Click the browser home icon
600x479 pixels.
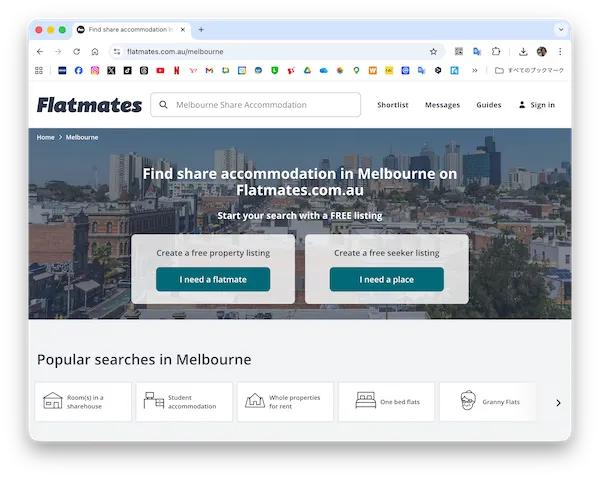coord(95,51)
